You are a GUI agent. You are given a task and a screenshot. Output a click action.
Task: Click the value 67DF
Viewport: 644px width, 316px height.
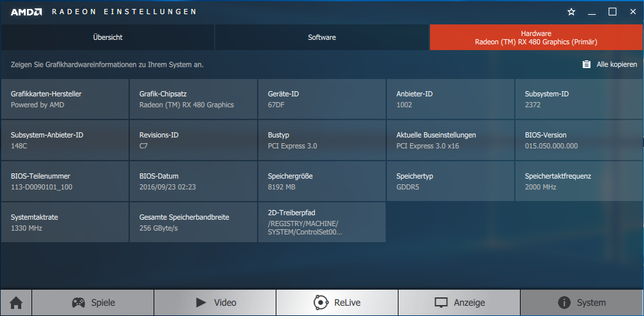(276, 105)
